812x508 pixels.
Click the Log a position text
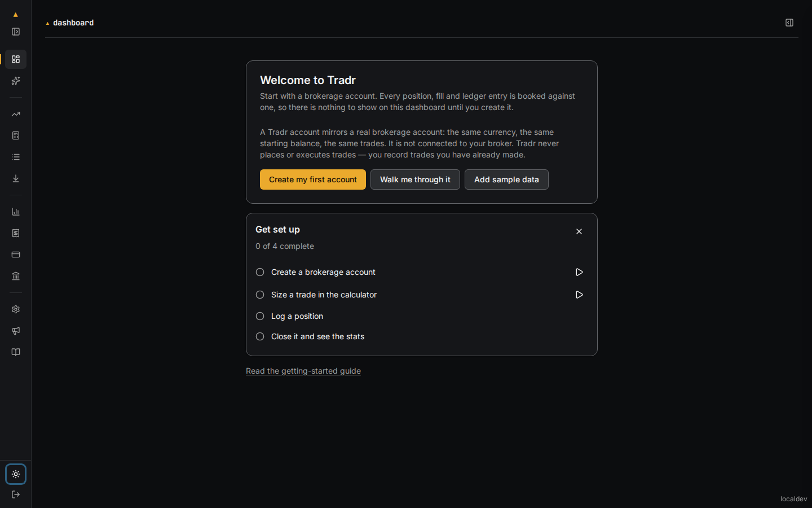point(297,316)
